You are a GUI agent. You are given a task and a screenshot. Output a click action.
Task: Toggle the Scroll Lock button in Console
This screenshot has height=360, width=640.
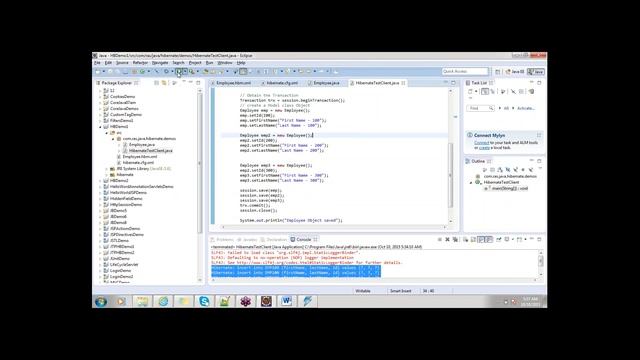point(473,240)
